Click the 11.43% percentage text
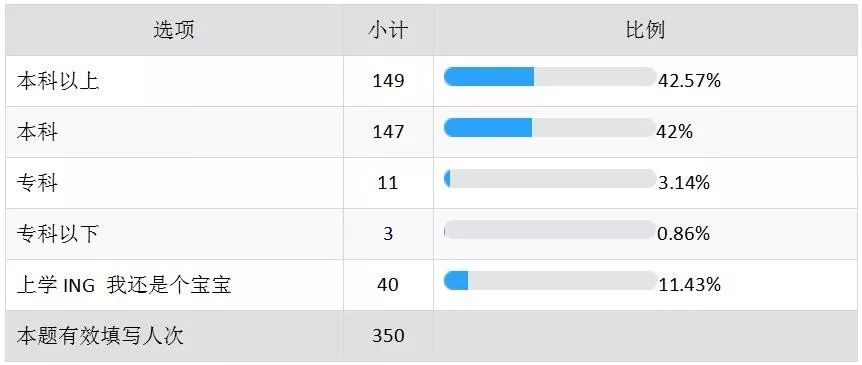The height and width of the screenshot is (365, 862). [689, 285]
